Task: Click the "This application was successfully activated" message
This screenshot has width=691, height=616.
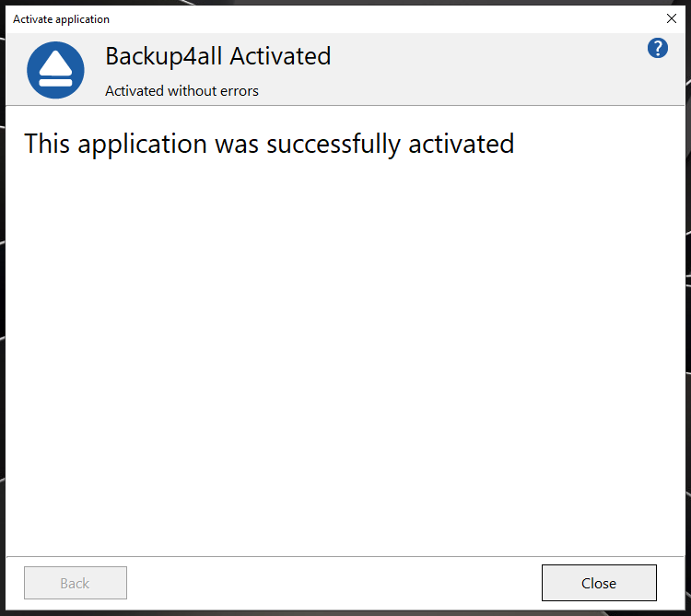Action: coord(269,144)
